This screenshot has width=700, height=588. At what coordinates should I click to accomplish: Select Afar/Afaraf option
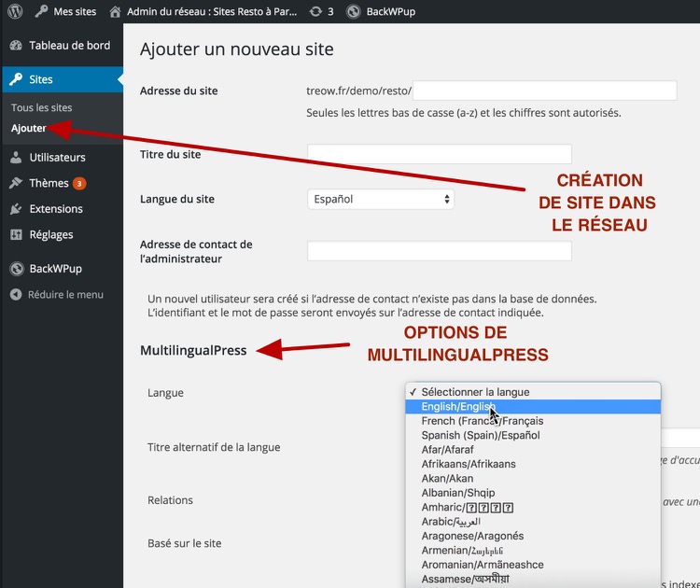[533, 450]
